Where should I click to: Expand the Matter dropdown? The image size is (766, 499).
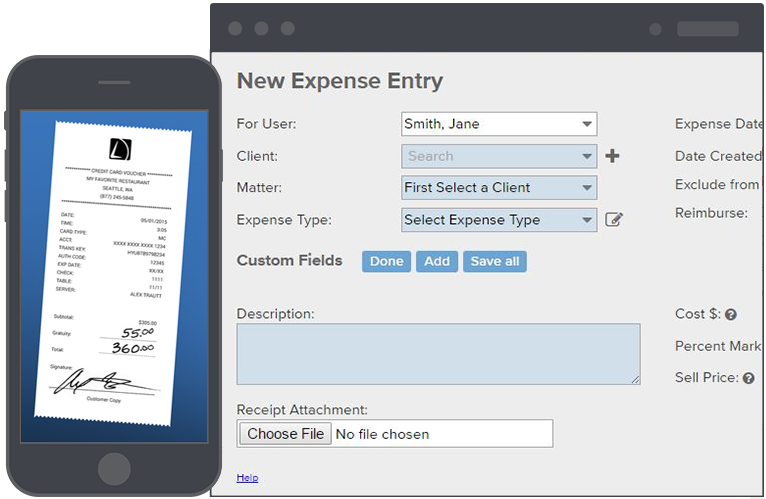click(x=499, y=188)
